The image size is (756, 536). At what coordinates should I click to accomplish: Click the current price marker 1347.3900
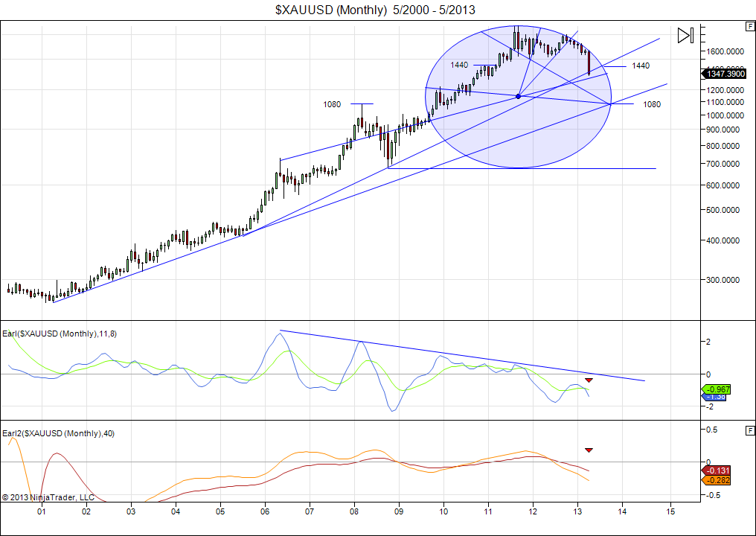(723, 74)
